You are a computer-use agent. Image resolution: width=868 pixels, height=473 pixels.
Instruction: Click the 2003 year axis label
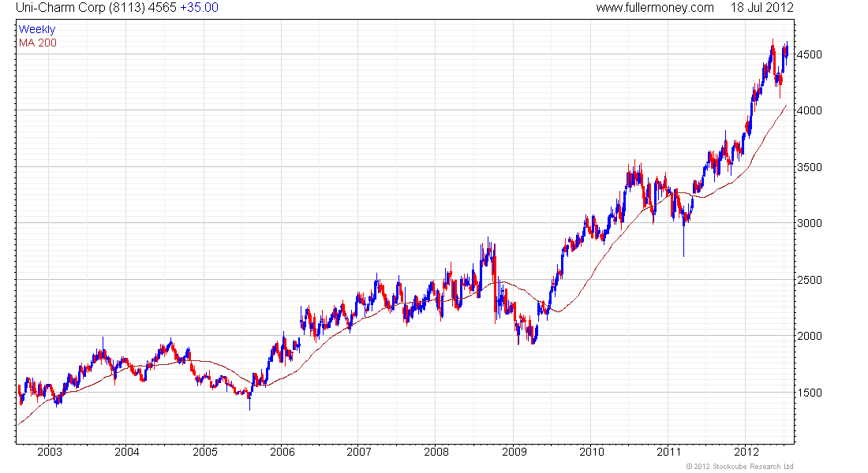[x=50, y=452]
